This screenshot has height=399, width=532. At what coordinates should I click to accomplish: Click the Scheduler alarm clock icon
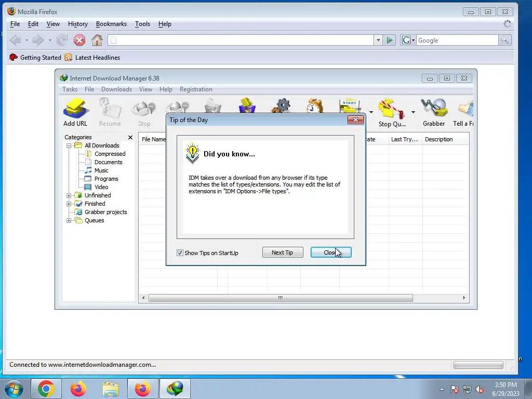(315, 105)
